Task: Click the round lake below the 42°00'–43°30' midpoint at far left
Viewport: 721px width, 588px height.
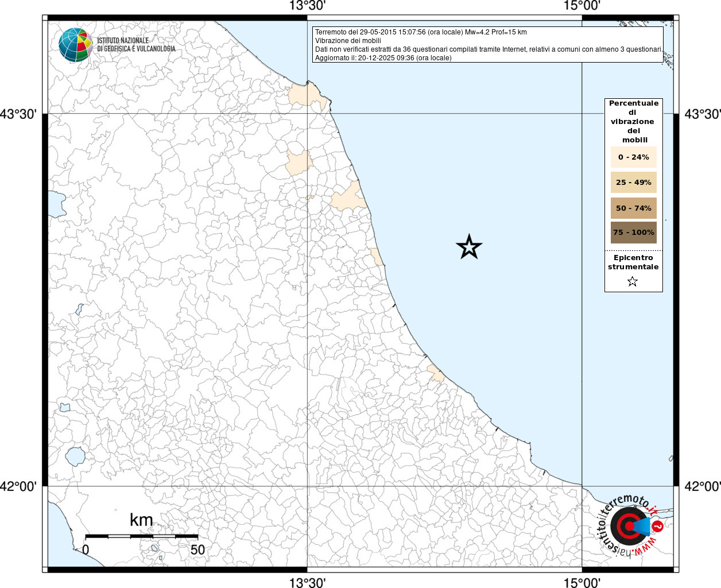Action: (x=75, y=457)
